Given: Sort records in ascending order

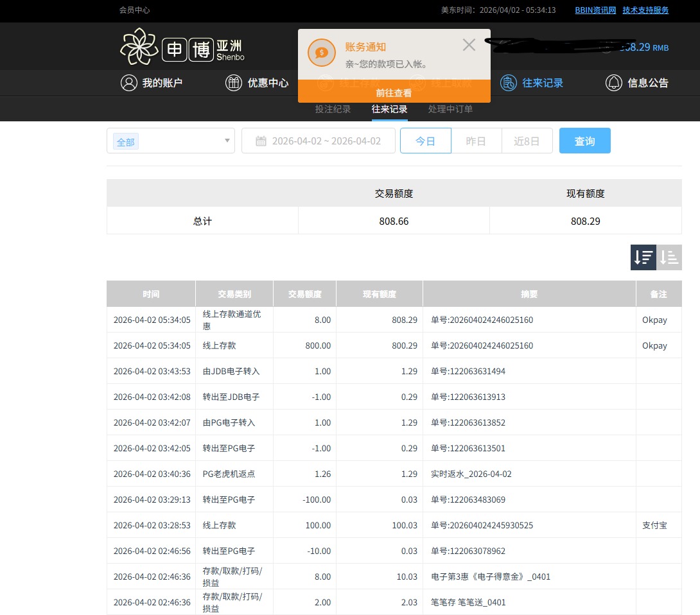Looking at the screenshot, I should [x=669, y=257].
